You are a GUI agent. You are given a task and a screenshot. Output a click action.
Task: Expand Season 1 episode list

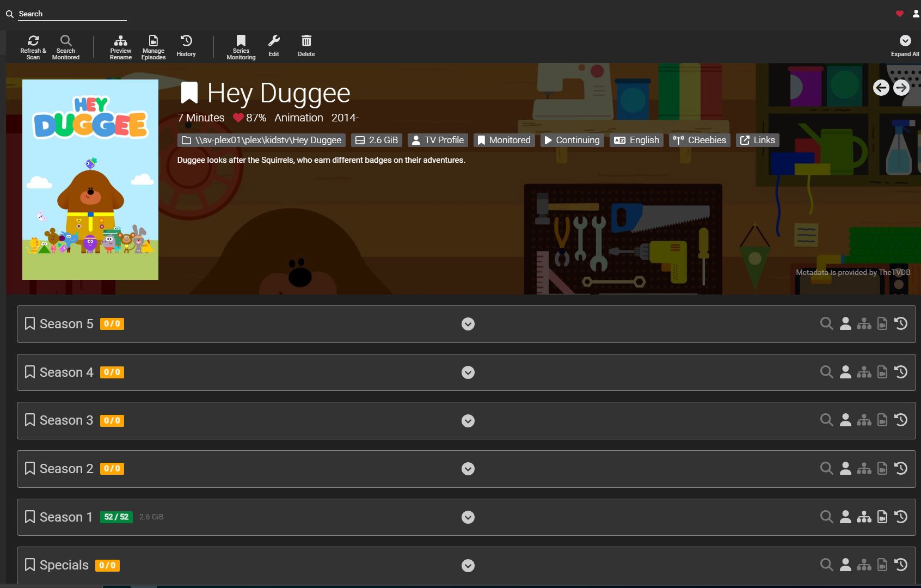click(x=468, y=517)
